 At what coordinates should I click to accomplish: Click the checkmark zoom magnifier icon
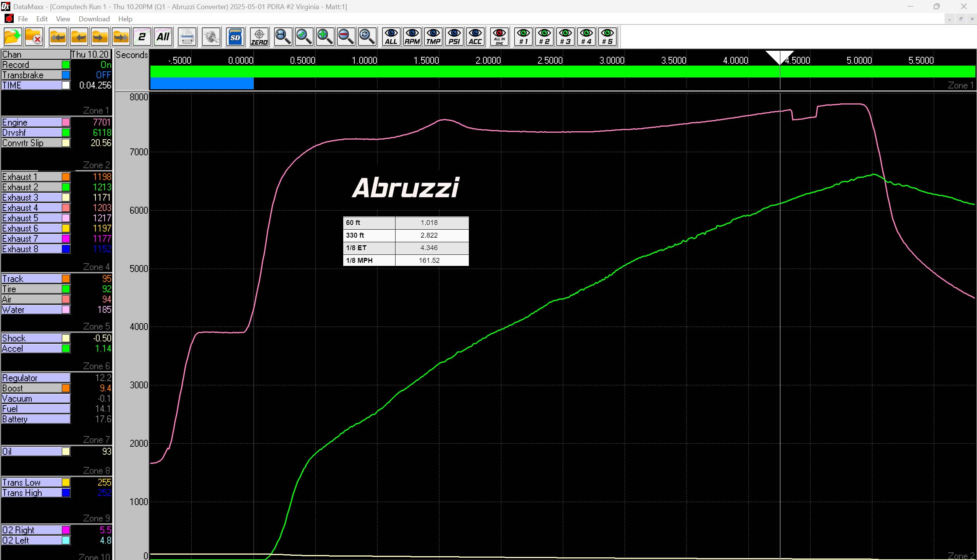tap(304, 37)
